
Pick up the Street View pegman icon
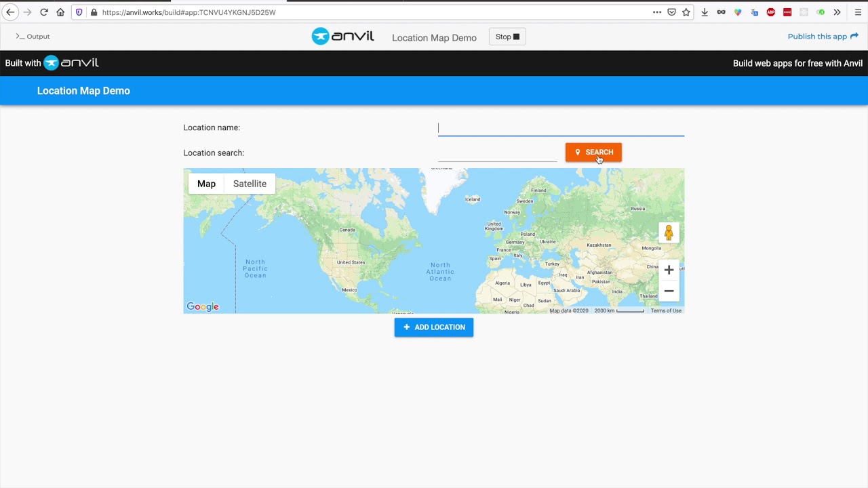(x=669, y=233)
